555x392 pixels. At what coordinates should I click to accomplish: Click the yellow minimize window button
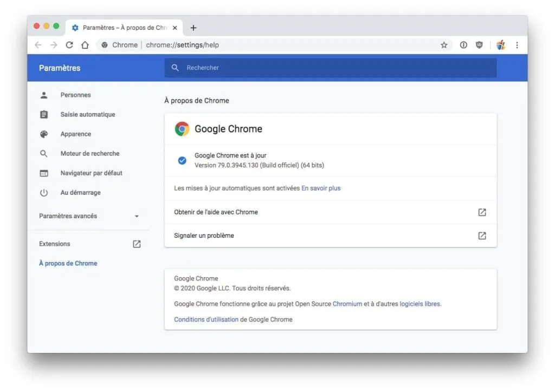pos(47,26)
